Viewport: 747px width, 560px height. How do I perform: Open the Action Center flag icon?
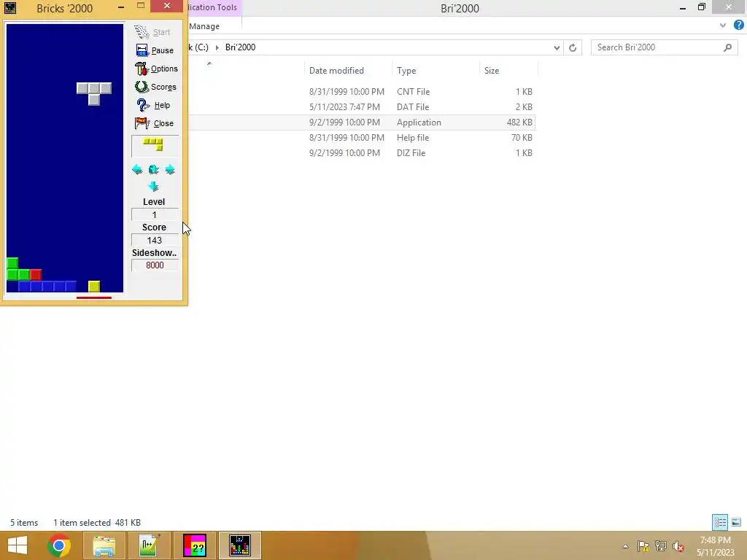pyautogui.click(x=643, y=546)
